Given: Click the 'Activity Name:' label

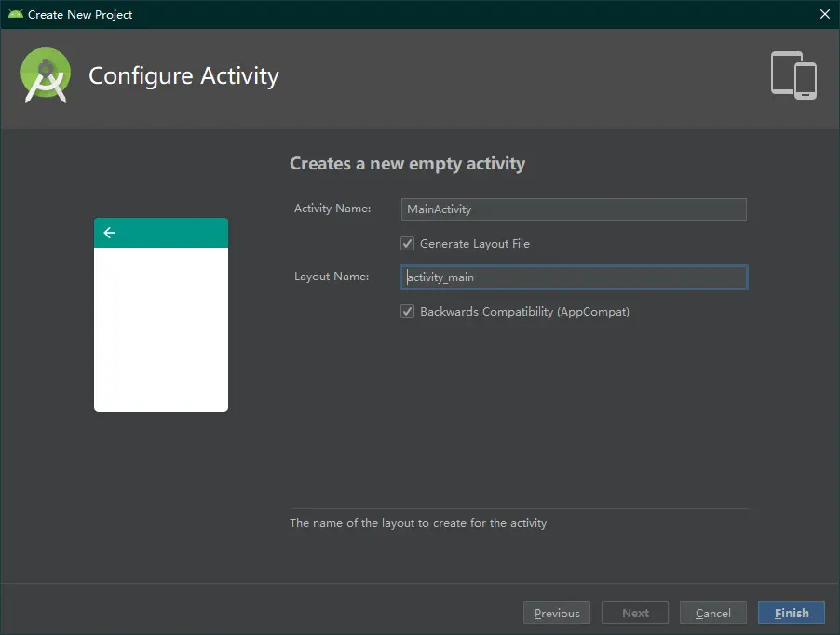Looking at the screenshot, I should tap(332, 209).
